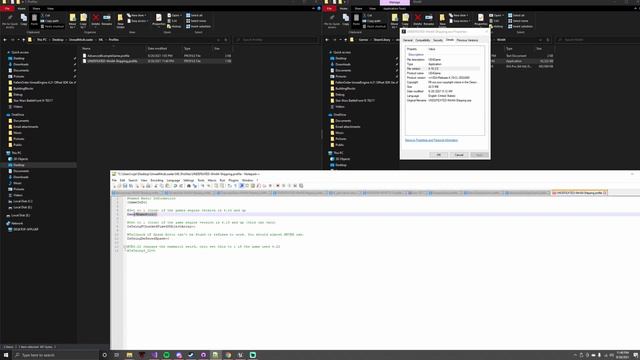Click search box in left Explorer
The height and width of the screenshot is (360, 640).
(276, 40)
